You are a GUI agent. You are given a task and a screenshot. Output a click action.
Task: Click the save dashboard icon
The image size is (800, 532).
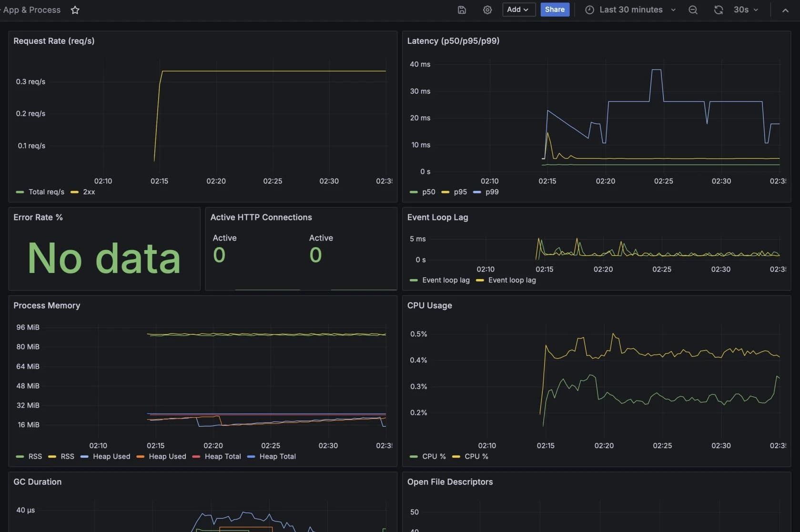tap(462, 10)
